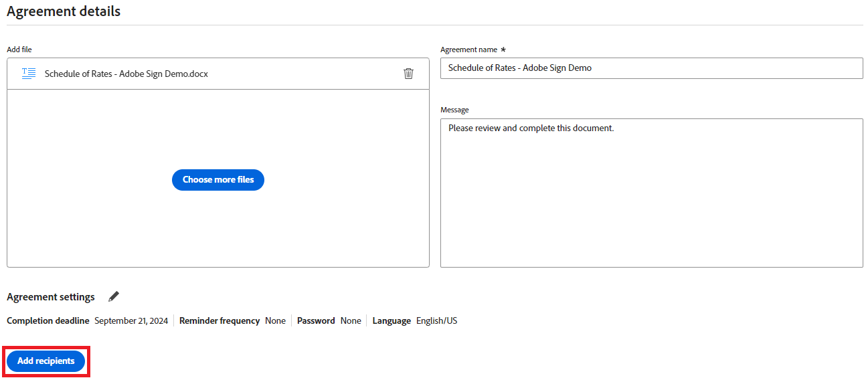Click the Add file label
Screen dimensions: 868x380
(x=19, y=50)
